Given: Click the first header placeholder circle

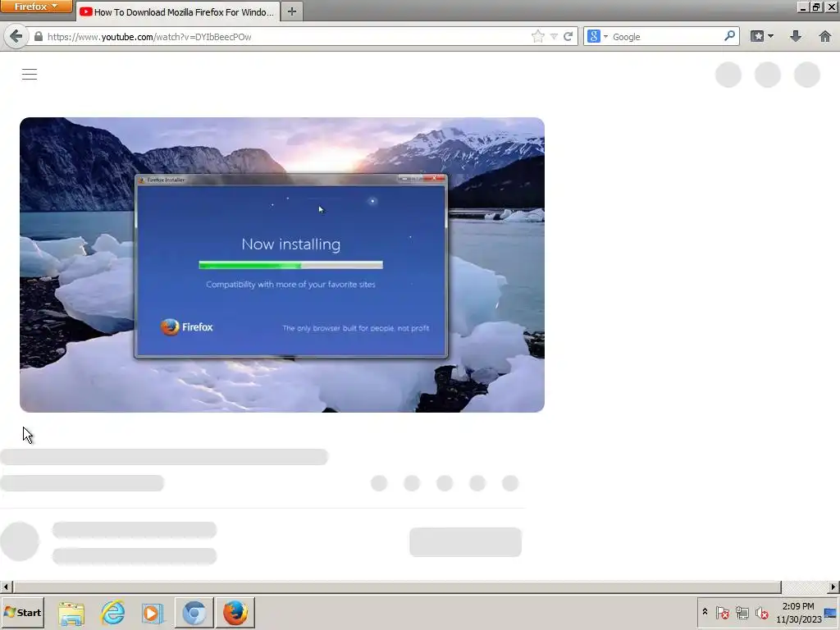Looking at the screenshot, I should pos(728,75).
